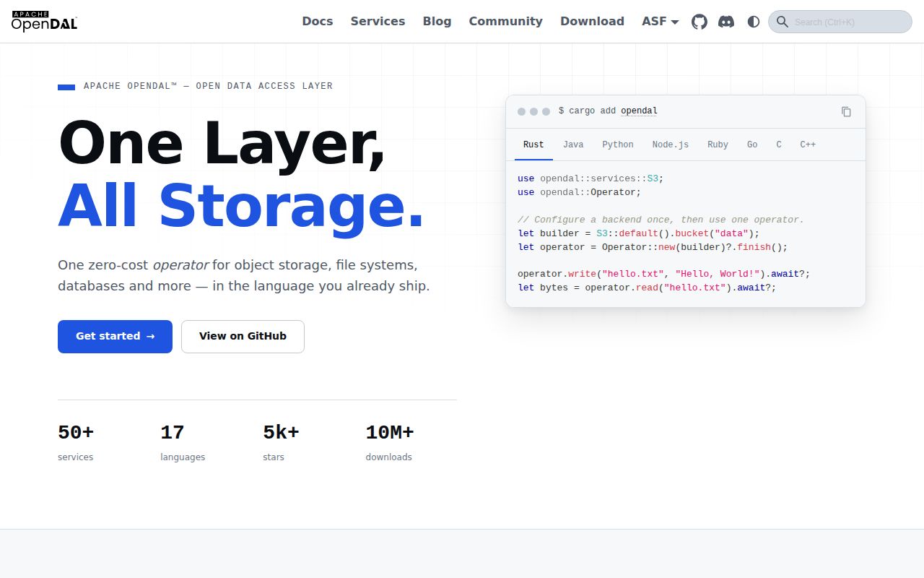Show the Go code example
The width and height of the screenshot is (924, 578).
752,144
